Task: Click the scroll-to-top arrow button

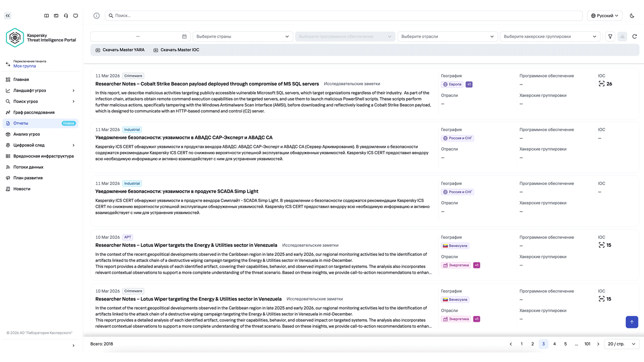Action: [x=632, y=322]
